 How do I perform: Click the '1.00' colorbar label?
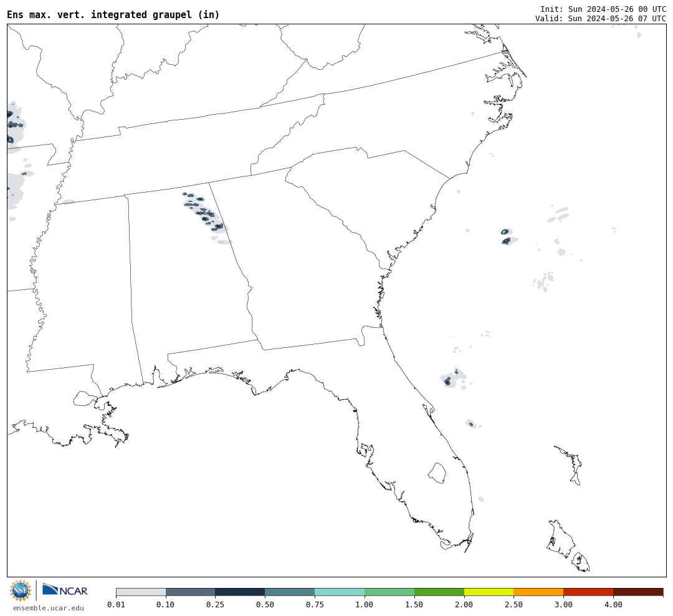[365, 604]
